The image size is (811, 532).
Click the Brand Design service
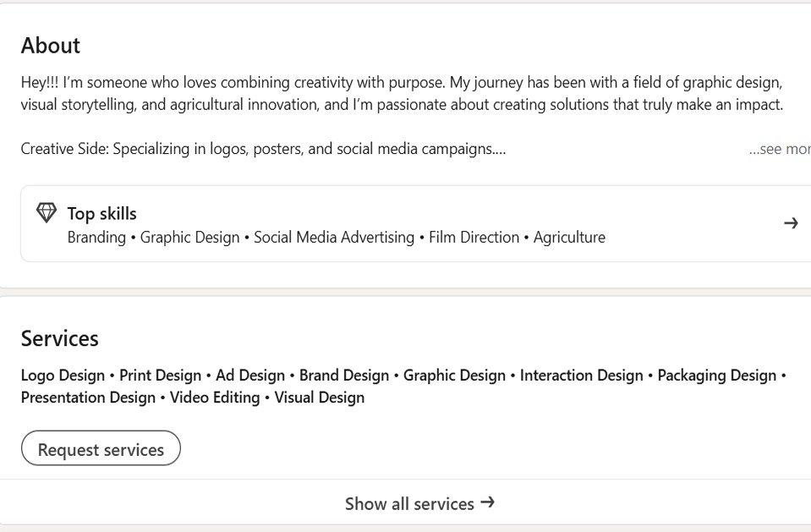tap(344, 376)
